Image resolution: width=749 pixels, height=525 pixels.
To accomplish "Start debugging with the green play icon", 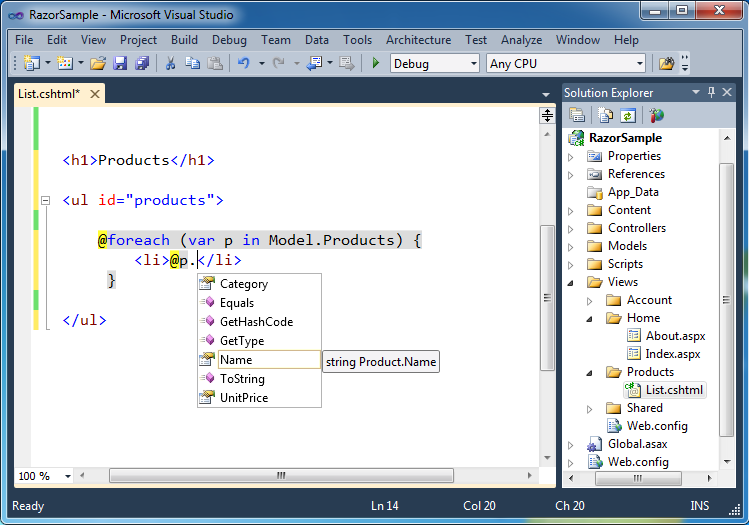I will [375, 63].
